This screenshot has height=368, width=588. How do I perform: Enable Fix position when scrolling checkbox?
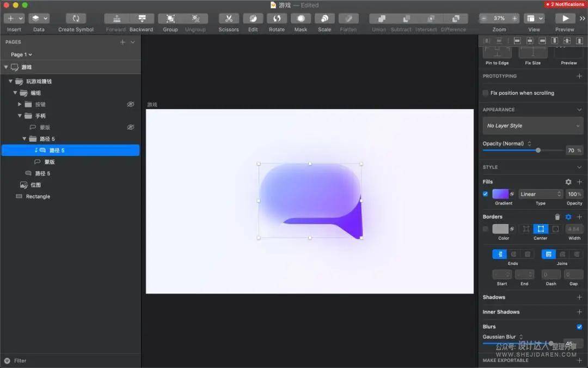coord(486,93)
